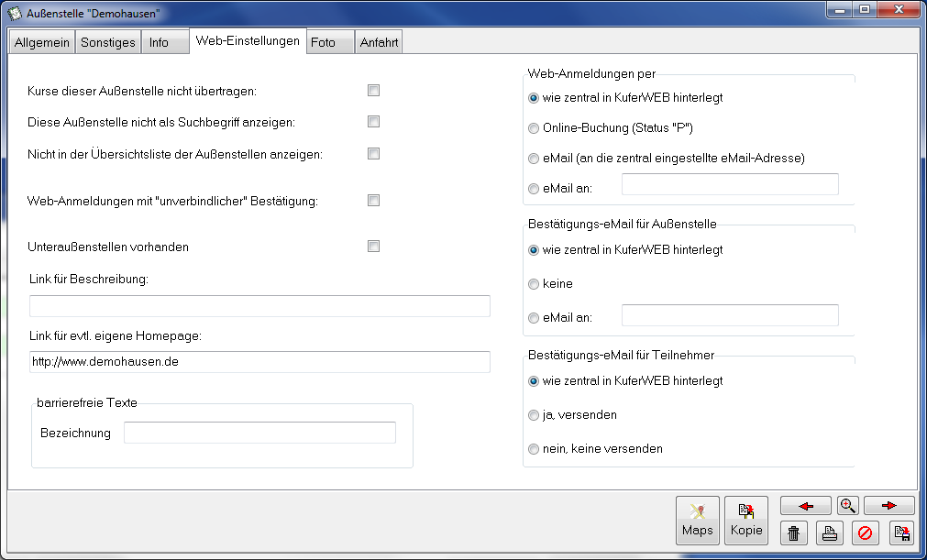
Task: Focus the email address field for Bestätigungs-eMail für Außenstelle
Action: 730,315
